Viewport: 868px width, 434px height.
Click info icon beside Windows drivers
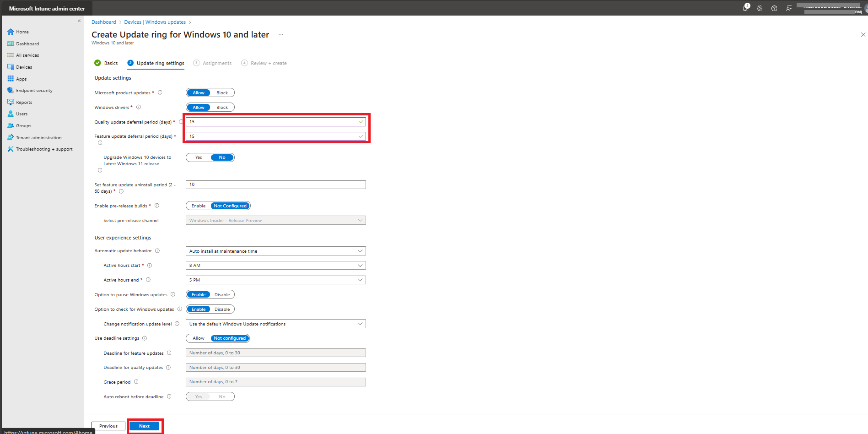(x=139, y=107)
